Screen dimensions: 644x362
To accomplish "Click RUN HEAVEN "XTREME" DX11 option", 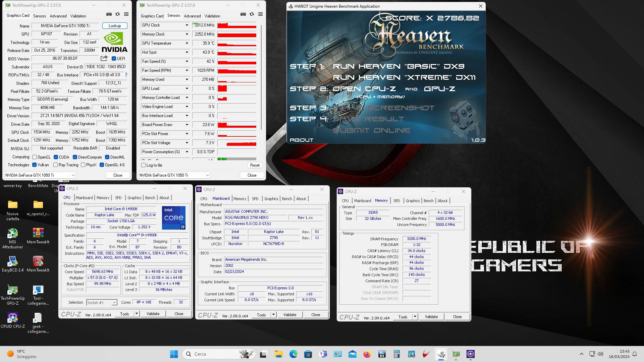I will pos(404,77).
